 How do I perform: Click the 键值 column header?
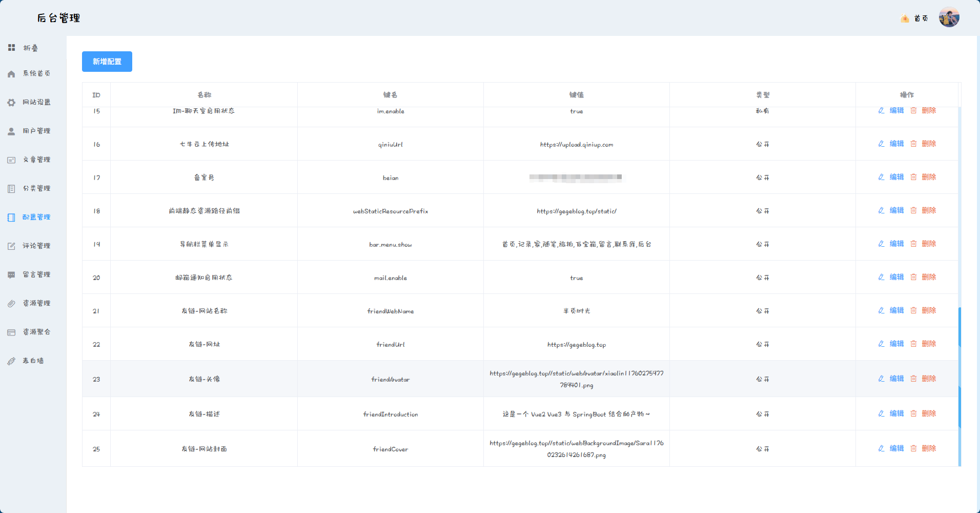pyautogui.click(x=576, y=95)
